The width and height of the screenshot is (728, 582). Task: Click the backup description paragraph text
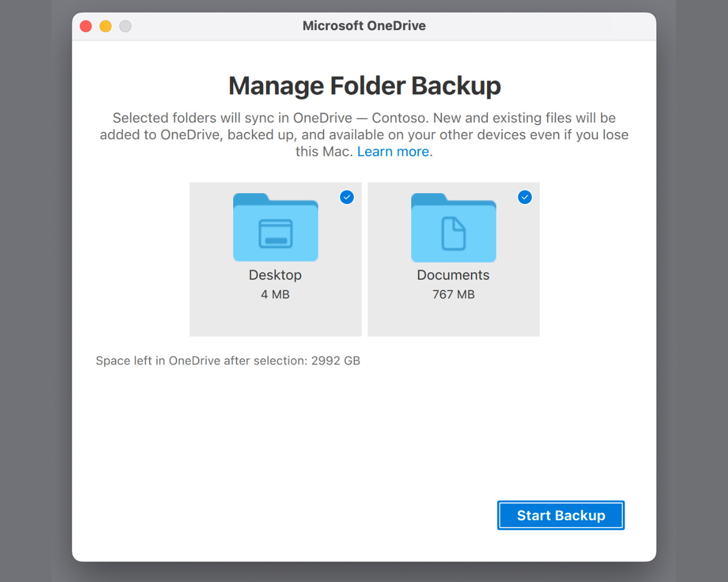coord(364,126)
